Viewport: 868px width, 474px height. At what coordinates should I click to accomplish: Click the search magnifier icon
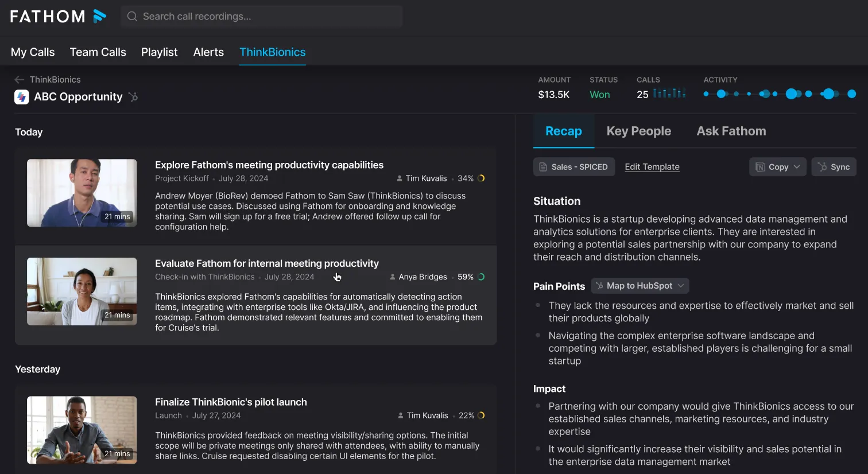tap(132, 17)
